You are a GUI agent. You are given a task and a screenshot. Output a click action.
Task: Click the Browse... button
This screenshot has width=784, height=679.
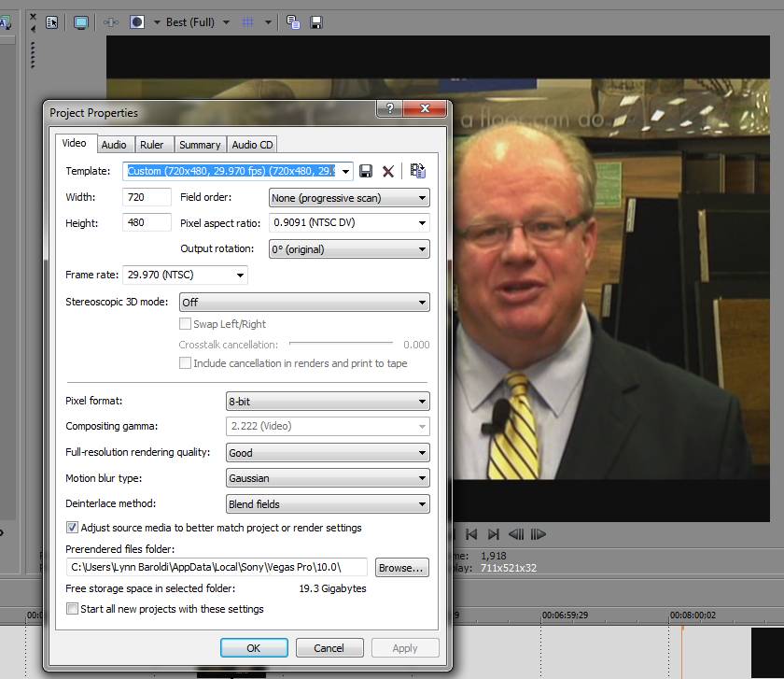(401, 568)
